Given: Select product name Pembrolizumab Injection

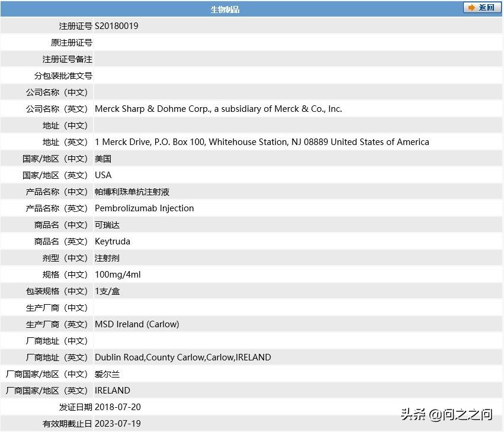Looking at the screenshot, I should tap(144, 208).
